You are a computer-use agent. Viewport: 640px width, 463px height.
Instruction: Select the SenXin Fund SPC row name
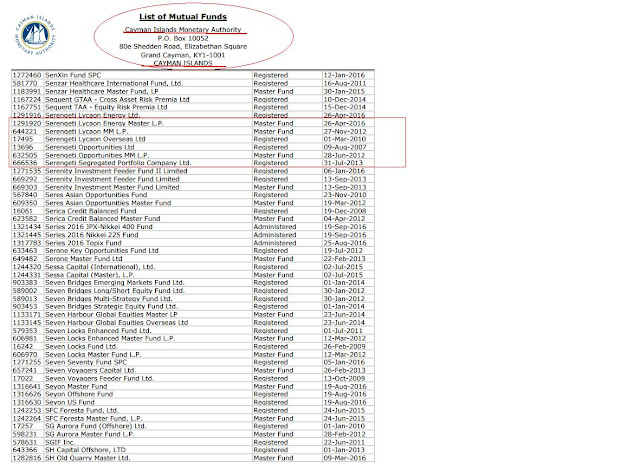point(73,75)
